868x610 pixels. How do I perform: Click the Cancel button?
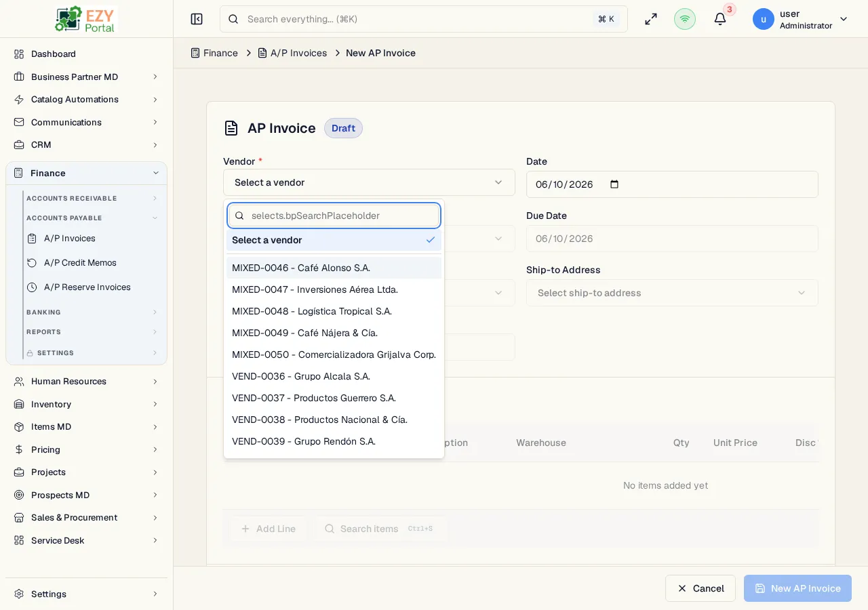701,588
